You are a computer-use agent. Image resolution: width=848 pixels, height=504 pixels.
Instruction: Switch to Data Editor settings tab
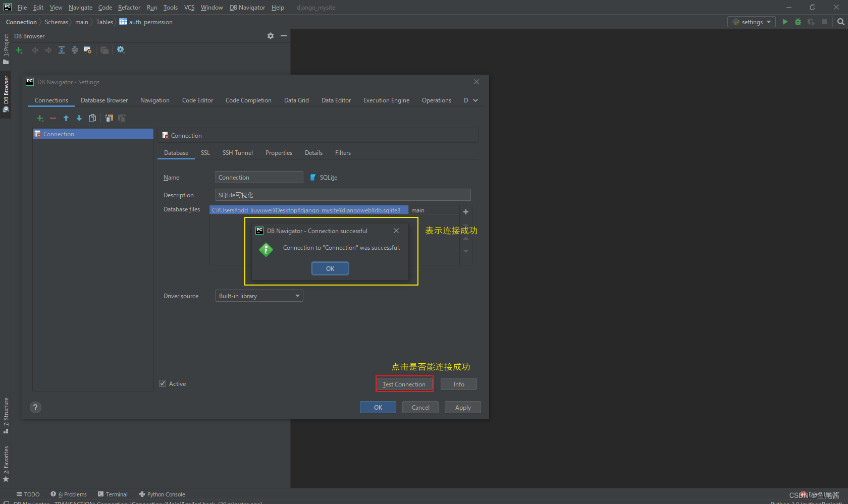336,100
